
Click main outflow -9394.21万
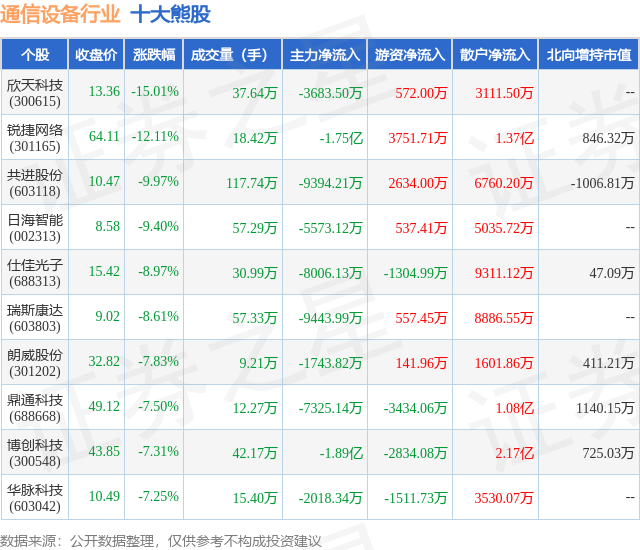(x=330, y=183)
